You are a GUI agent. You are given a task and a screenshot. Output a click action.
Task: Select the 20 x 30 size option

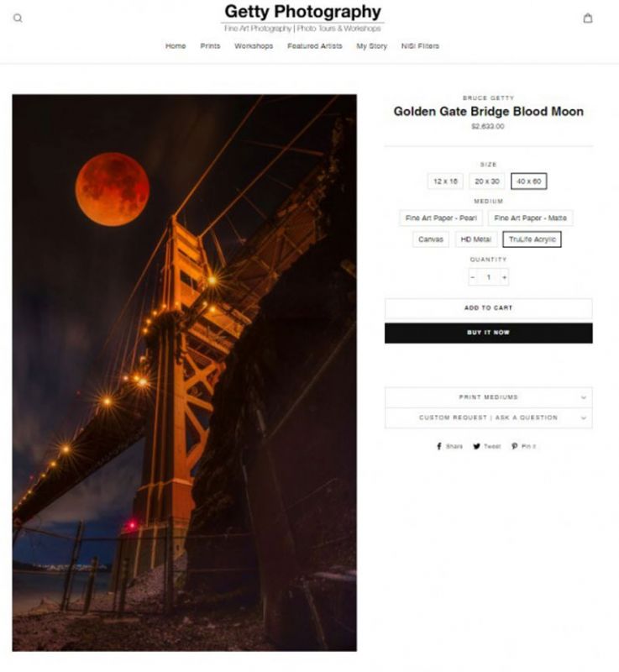tap(487, 181)
